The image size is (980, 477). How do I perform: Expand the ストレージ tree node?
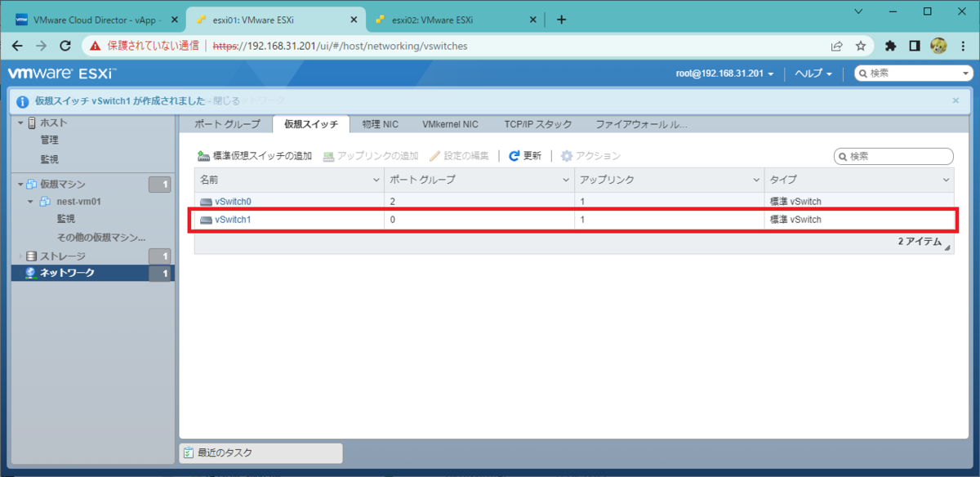pyautogui.click(x=21, y=256)
